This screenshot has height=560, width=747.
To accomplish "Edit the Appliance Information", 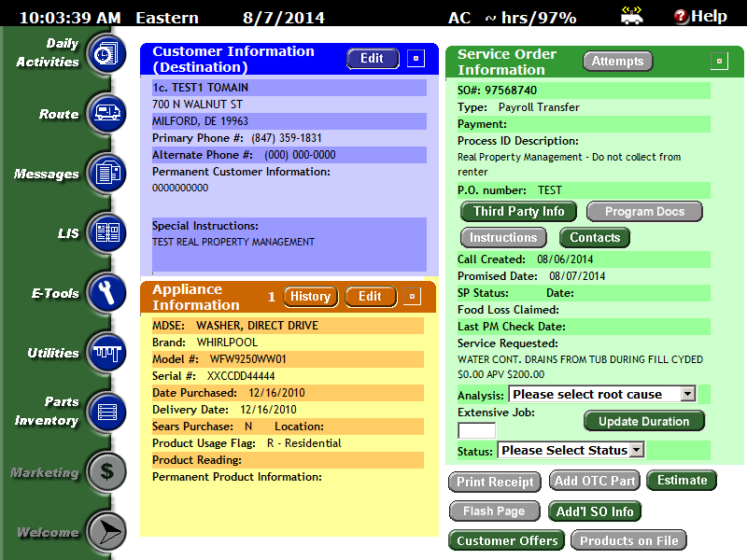I will [x=370, y=296].
